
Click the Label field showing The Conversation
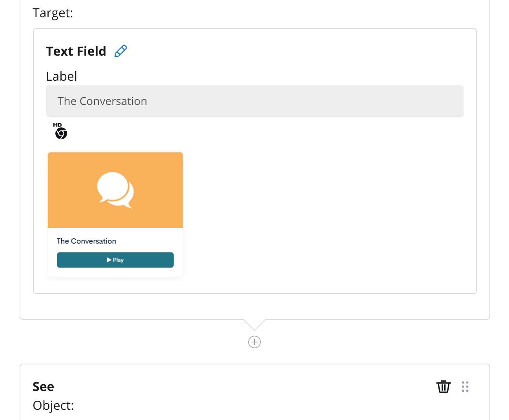pos(254,101)
